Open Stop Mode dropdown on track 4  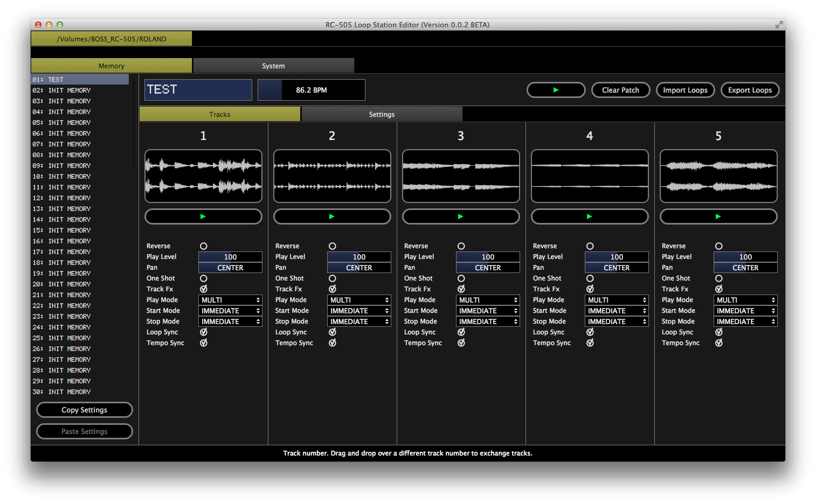[x=617, y=321]
